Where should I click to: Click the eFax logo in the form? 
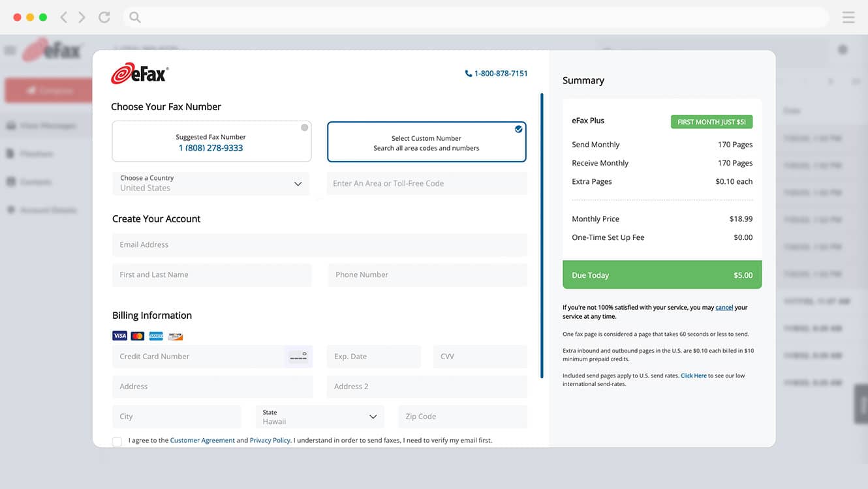click(140, 74)
